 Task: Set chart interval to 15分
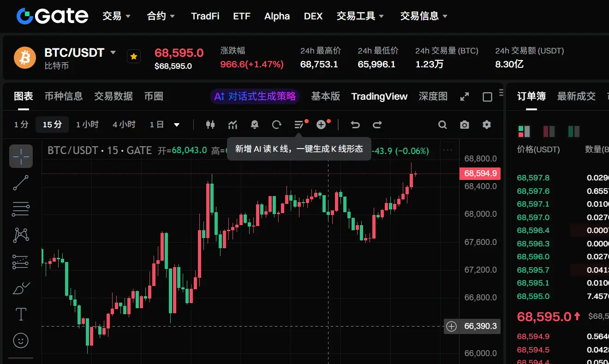tap(52, 125)
